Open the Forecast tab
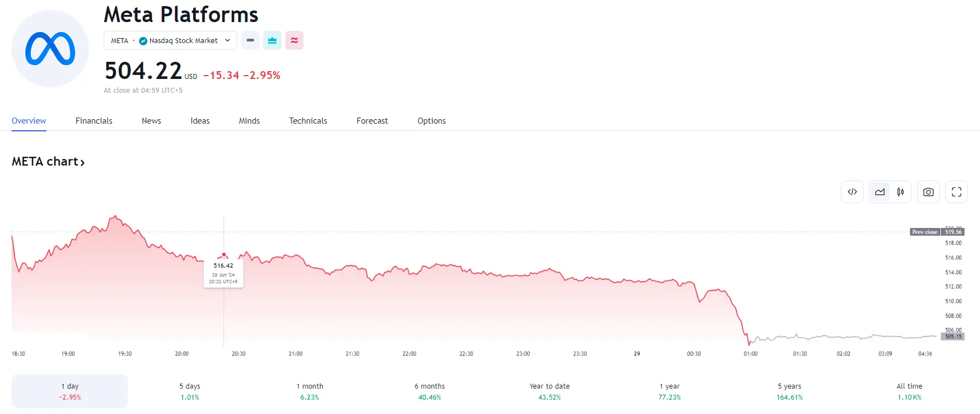 pos(372,121)
